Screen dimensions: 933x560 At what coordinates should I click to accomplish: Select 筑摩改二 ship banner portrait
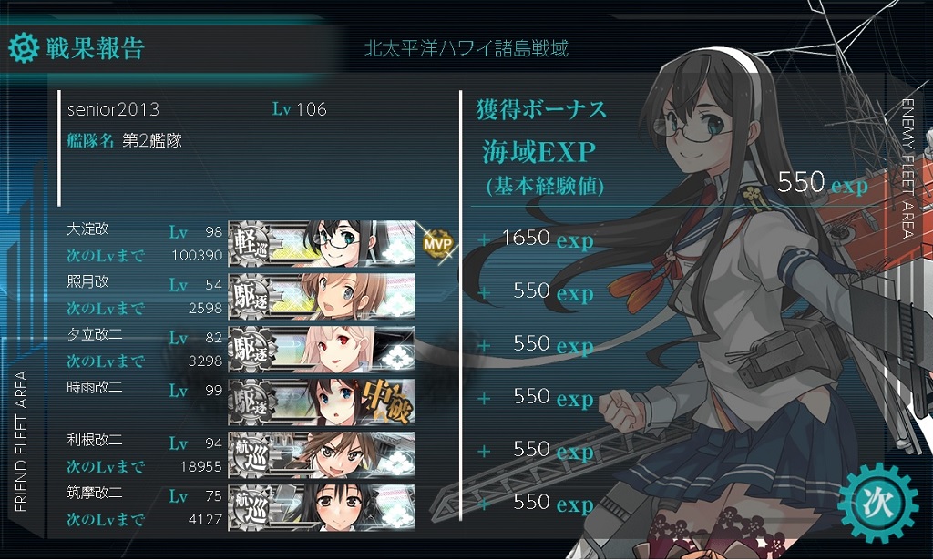[x=322, y=508]
